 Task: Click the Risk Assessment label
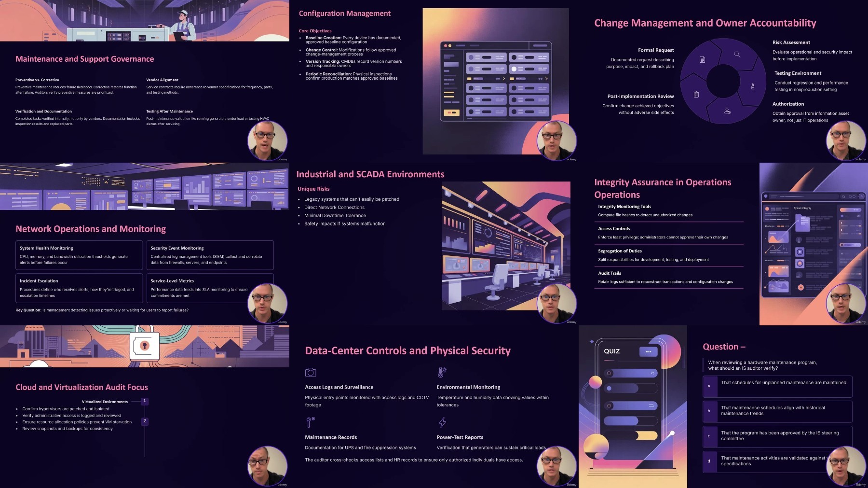[791, 42]
